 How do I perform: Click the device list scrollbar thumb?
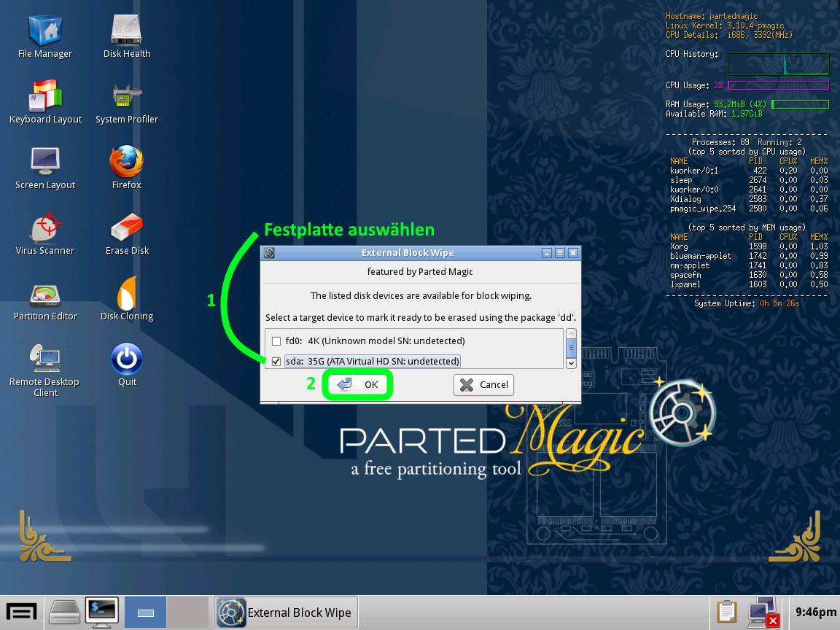(571, 349)
